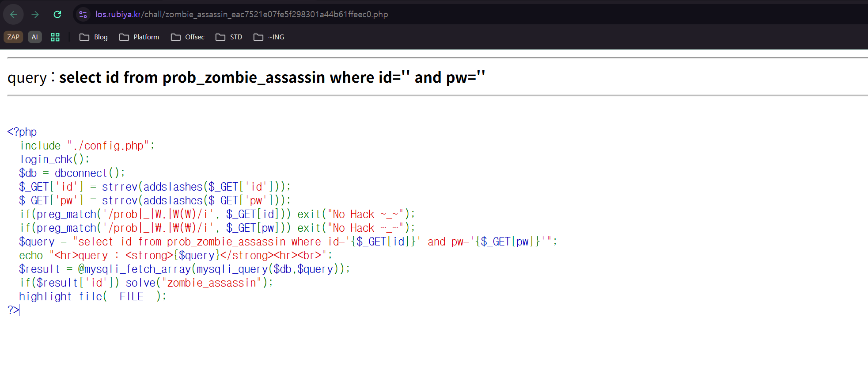Screen dimensions: 868x387
Task: Reload the current page
Action: pyautogui.click(x=57, y=15)
